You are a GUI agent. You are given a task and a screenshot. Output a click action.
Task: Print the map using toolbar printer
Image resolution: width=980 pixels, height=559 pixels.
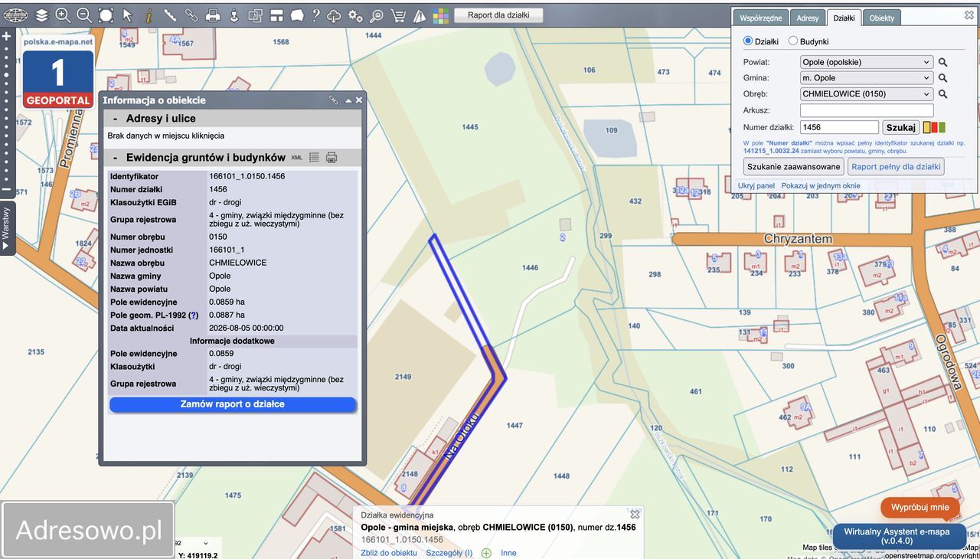click(x=213, y=15)
